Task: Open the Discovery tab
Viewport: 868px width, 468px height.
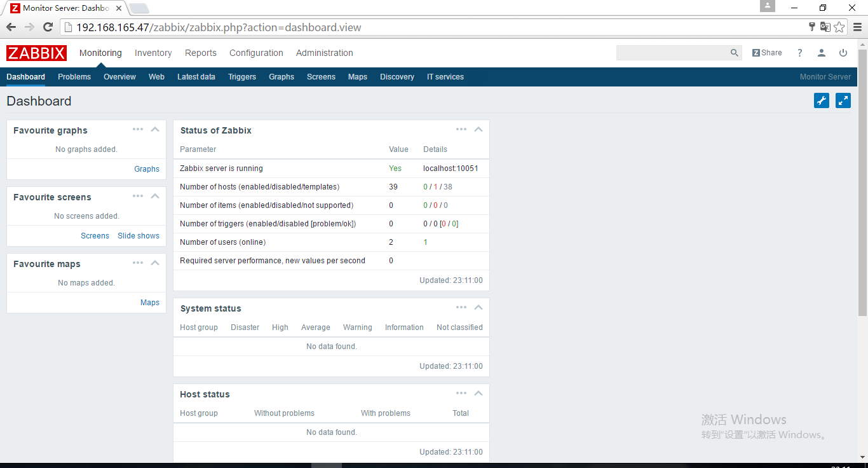Action: [397, 77]
